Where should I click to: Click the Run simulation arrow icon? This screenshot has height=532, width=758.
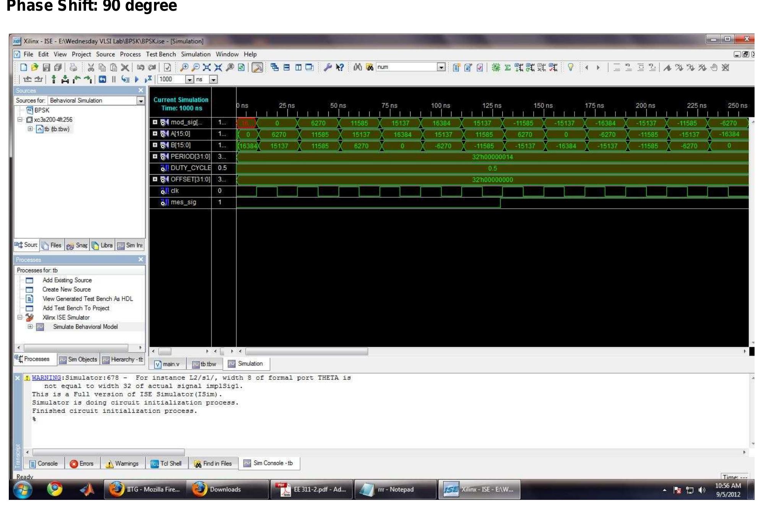(136, 79)
